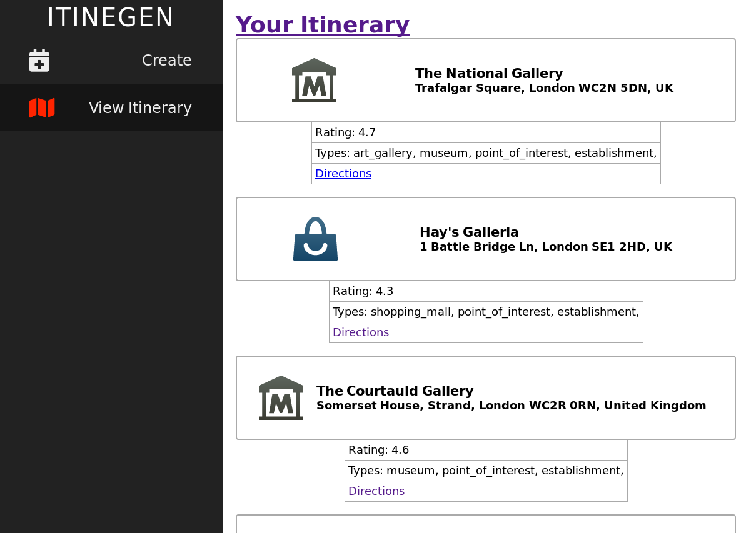
Task: Select The National Gallery title
Action: tap(489, 73)
